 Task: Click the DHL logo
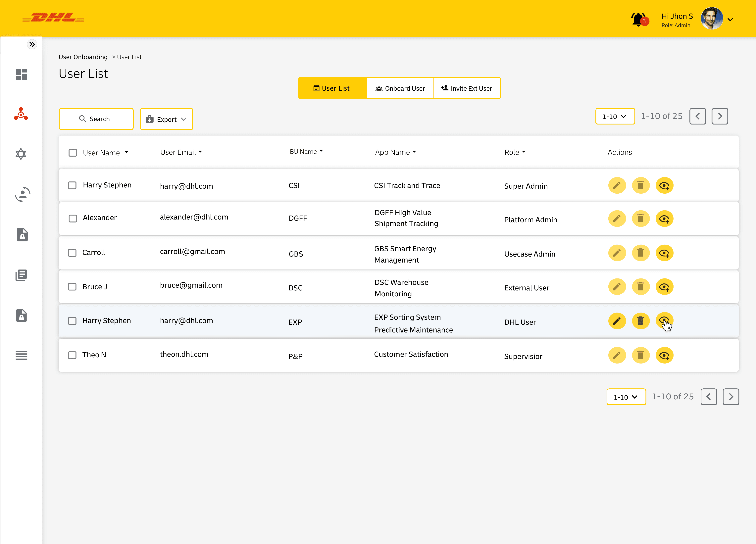coord(53,17)
